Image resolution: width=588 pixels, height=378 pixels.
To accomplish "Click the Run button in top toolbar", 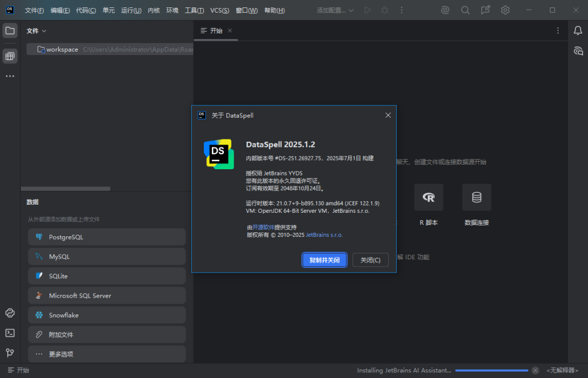I will click(367, 10).
